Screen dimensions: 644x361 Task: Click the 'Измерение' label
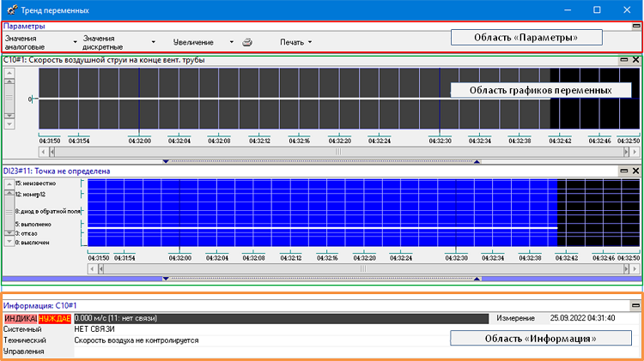point(515,318)
